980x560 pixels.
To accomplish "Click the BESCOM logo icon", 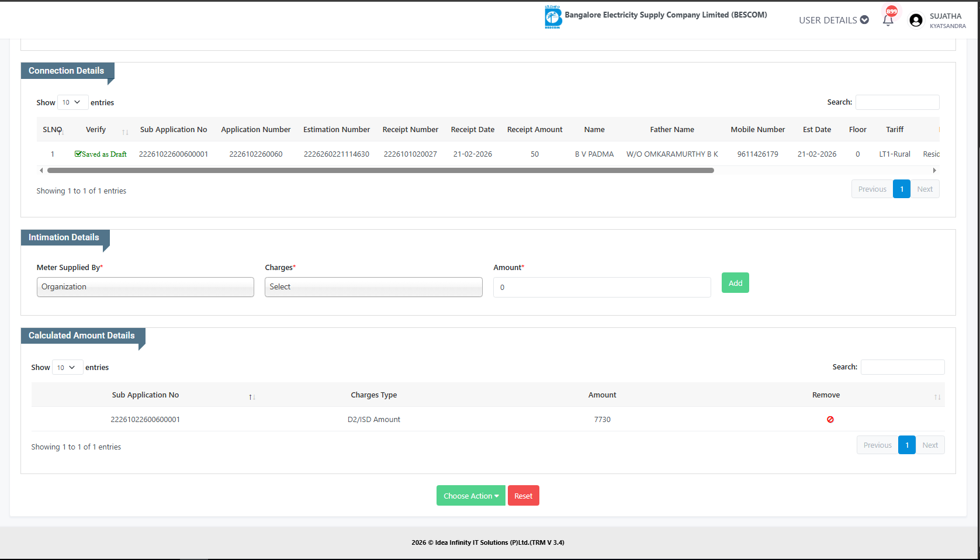I will coord(552,17).
